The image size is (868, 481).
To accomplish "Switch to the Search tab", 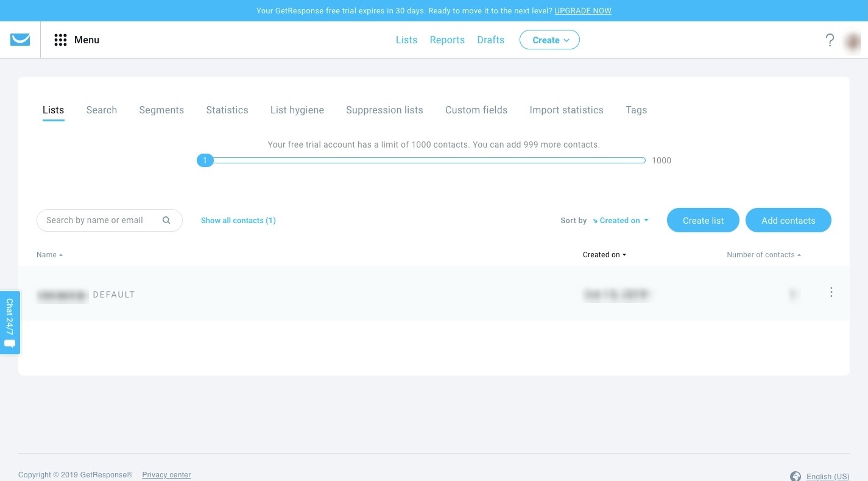I will tap(102, 110).
